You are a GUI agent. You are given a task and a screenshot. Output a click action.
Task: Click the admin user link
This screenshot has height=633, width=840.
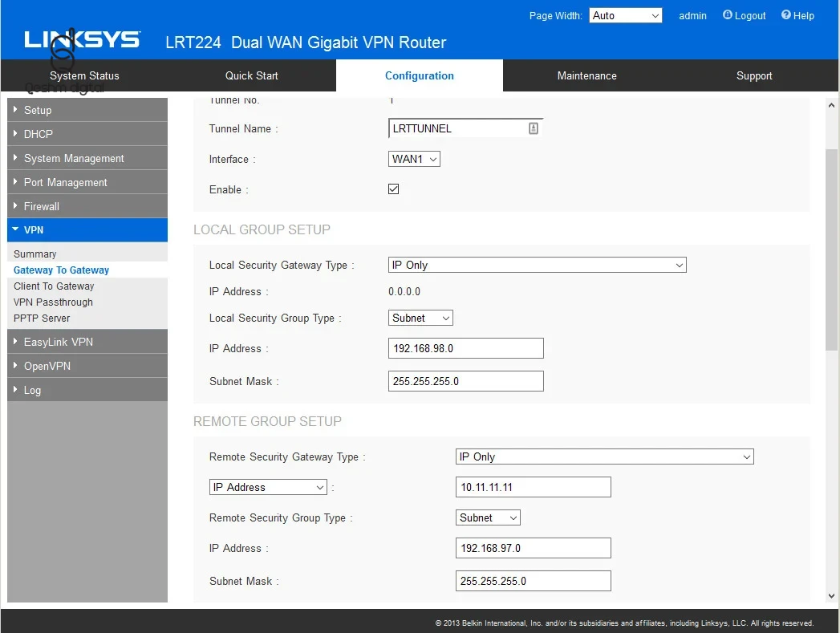tap(692, 15)
